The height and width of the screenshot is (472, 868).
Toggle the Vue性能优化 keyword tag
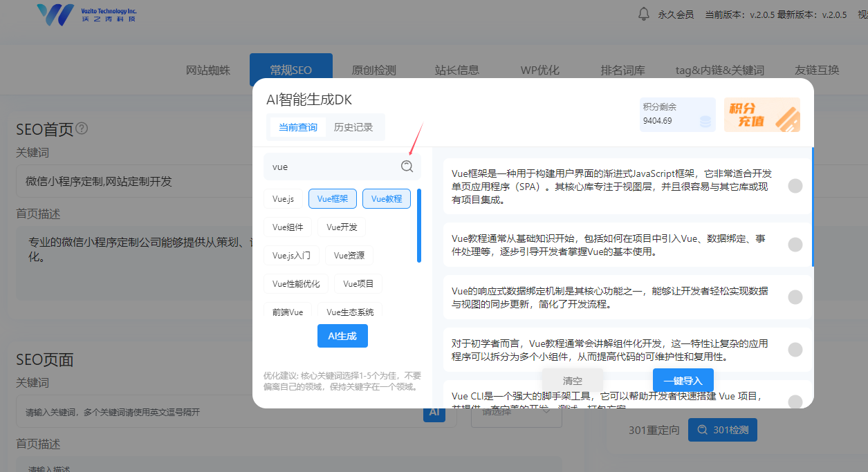click(x=296, y=283)
